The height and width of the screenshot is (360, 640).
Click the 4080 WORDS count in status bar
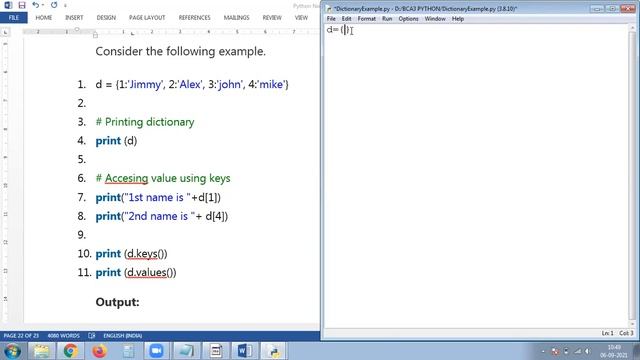coord(63,336)
